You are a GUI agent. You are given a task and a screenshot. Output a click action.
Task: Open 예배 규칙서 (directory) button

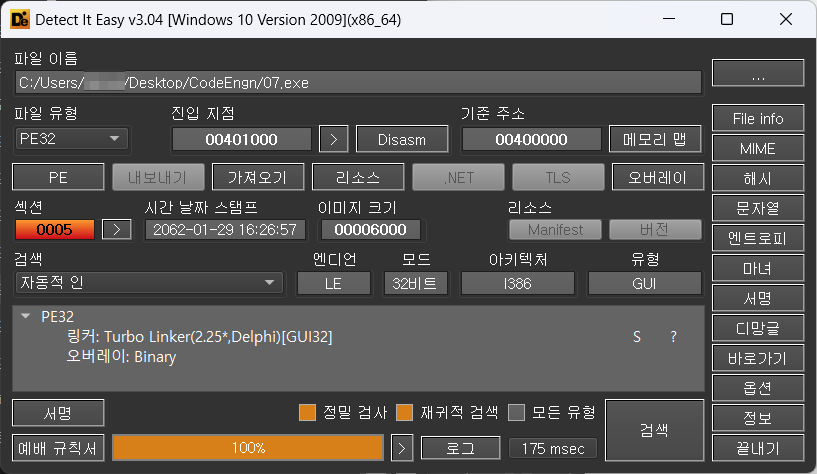pos(58,448)
